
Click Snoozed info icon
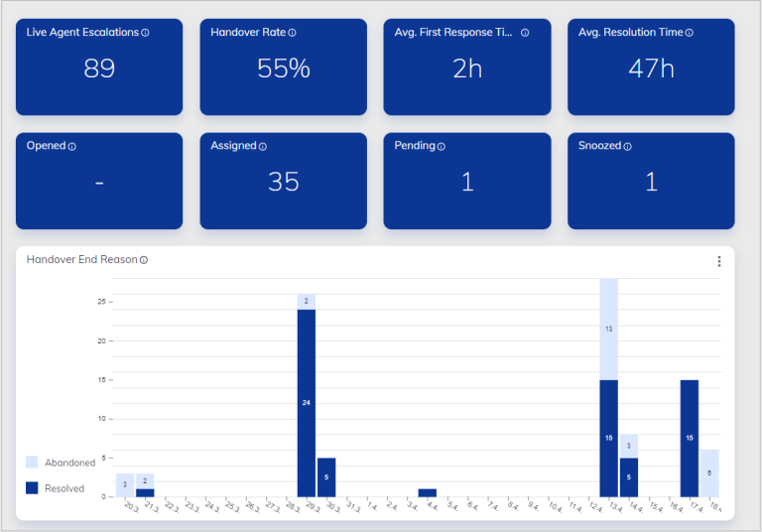(627, 146)
